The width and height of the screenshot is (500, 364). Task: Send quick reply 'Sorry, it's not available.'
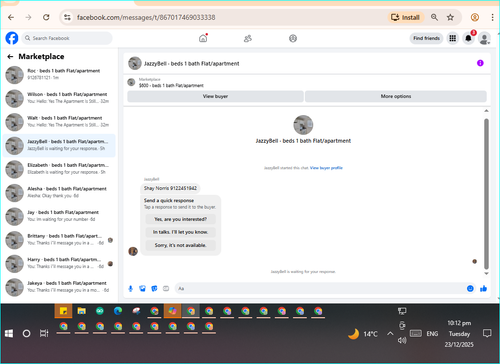[x=180, y=245]
